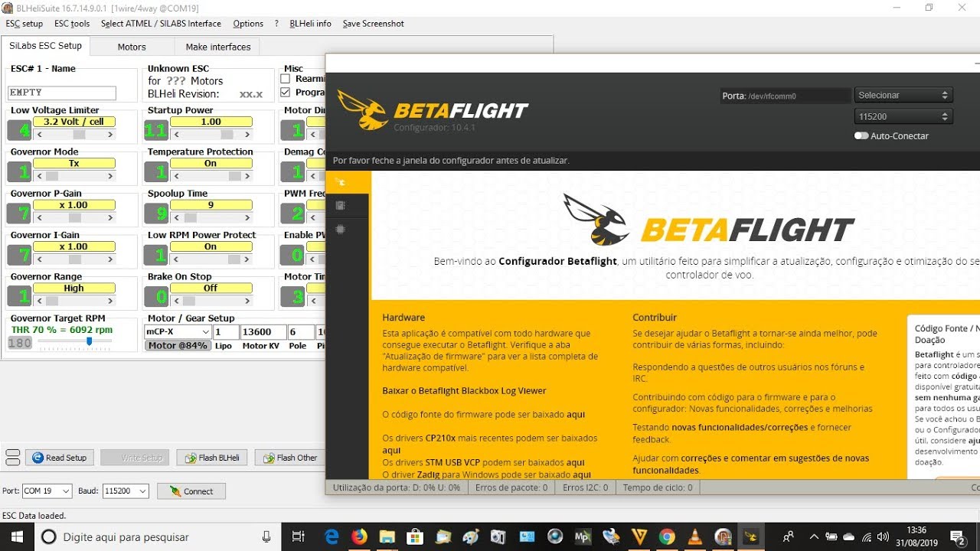The width and height of the screenshot is (980, 551).
Task: Open Microsoft Store taskbar icon
Action: coord(414,536)
